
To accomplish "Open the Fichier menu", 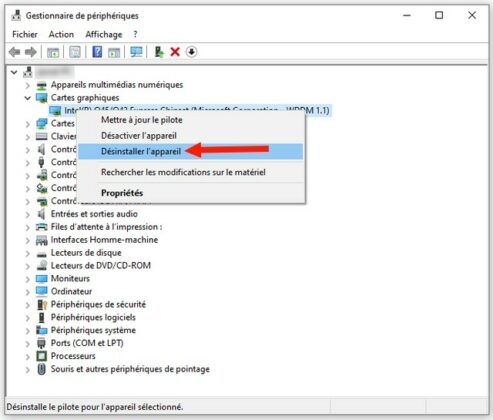I will pos(25,34).
